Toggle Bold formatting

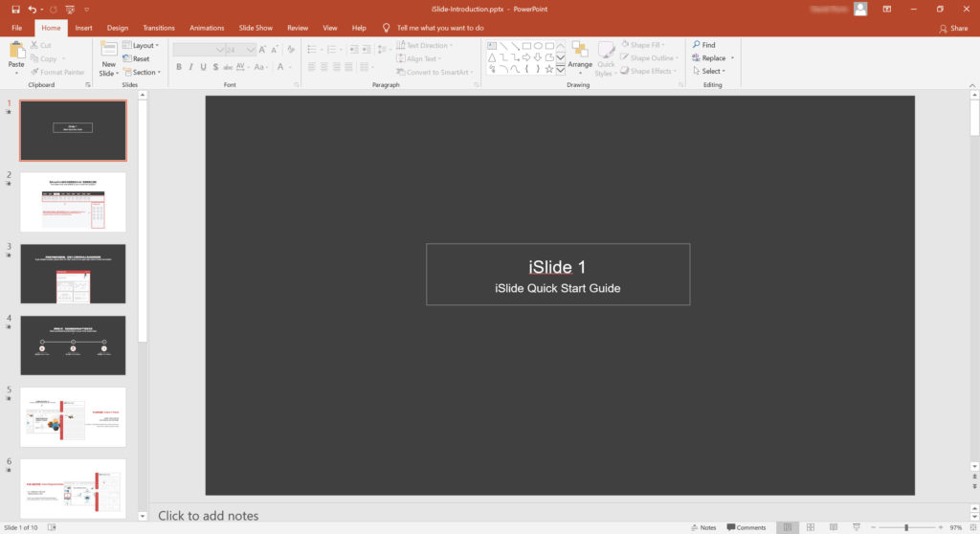(x=179, y=67)
